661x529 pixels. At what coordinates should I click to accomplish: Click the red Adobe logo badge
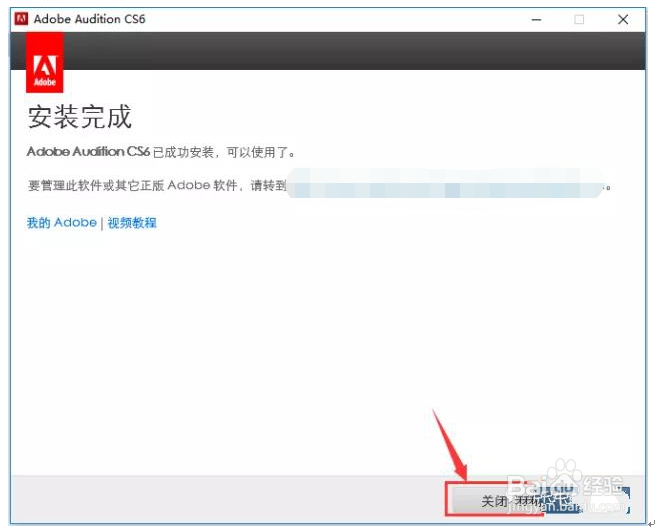coord(45,62)
